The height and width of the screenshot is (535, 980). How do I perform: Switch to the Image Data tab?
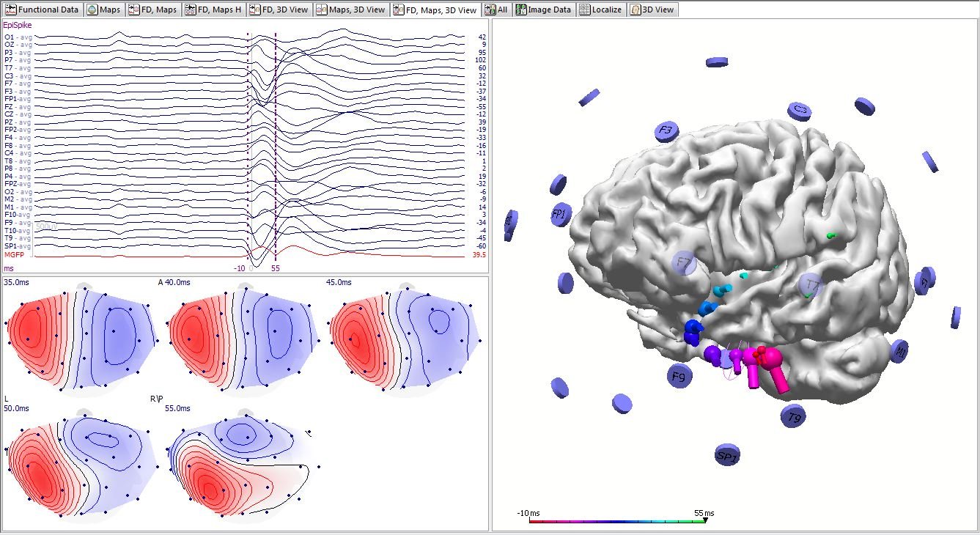543,10
